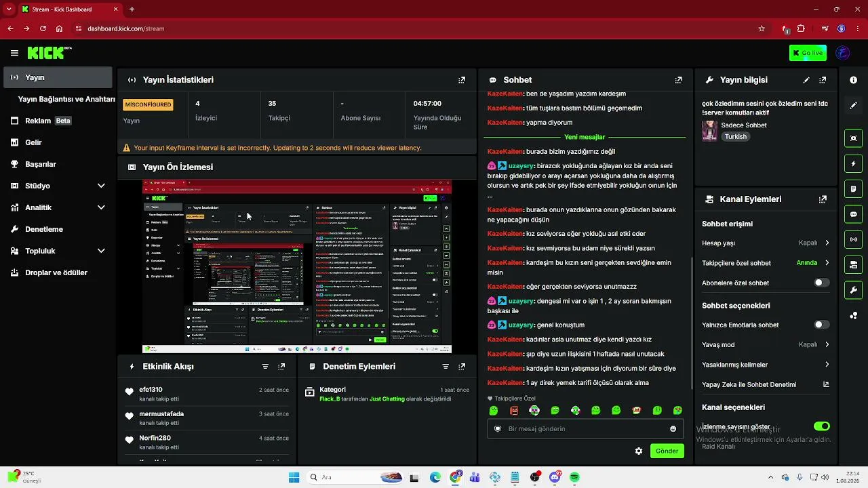Click mermustafada in the activity feed
The height and width of the screenshot is (488, 868).
[x=161, y=414]
